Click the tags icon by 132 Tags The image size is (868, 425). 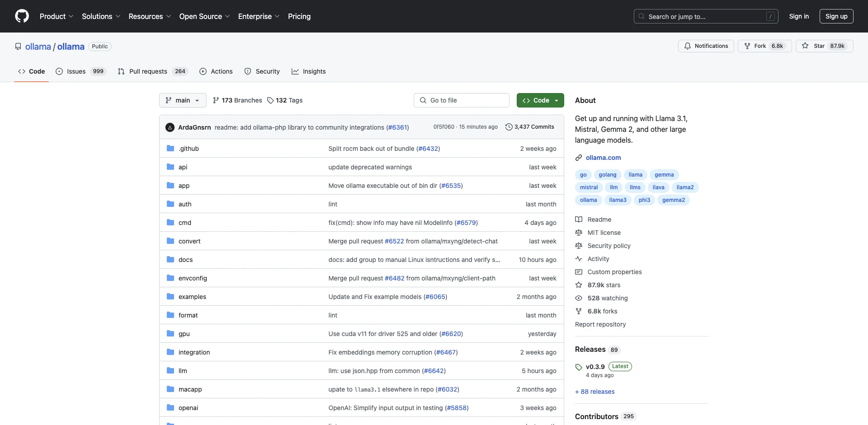(x=270, y=100)
